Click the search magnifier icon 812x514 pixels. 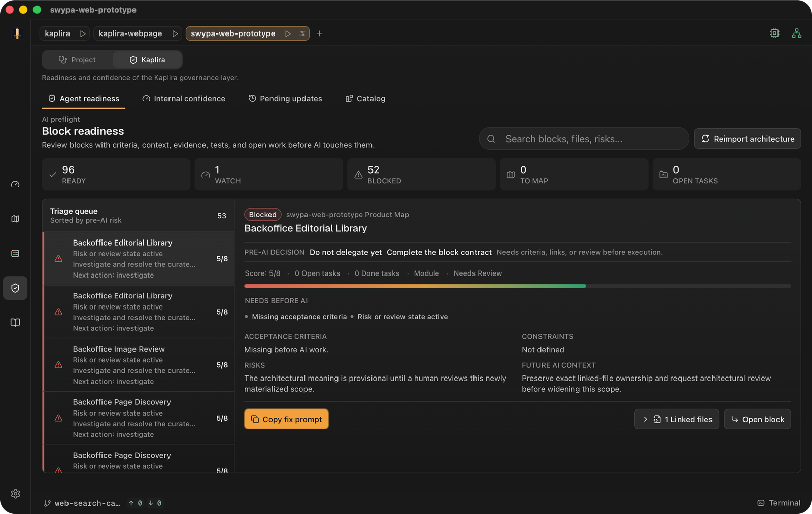click(x=491, y=139)
